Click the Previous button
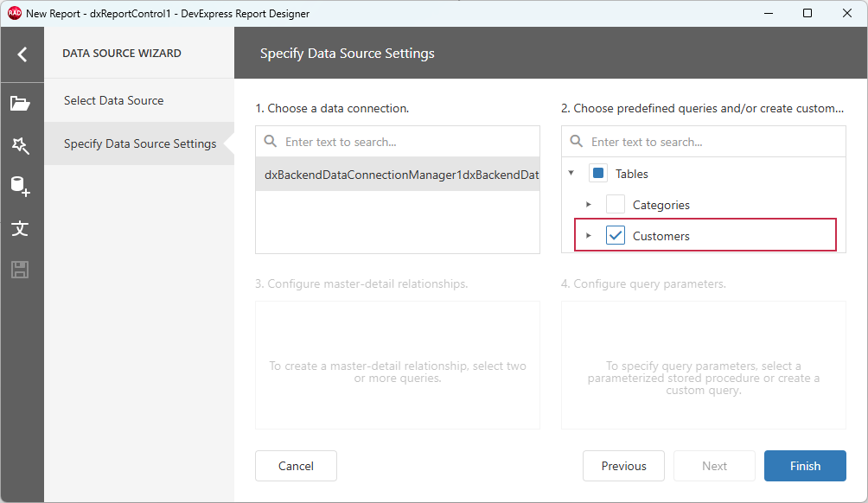Image resolution: width=868 pixels, height=503 pixels. tap(623, 466)
